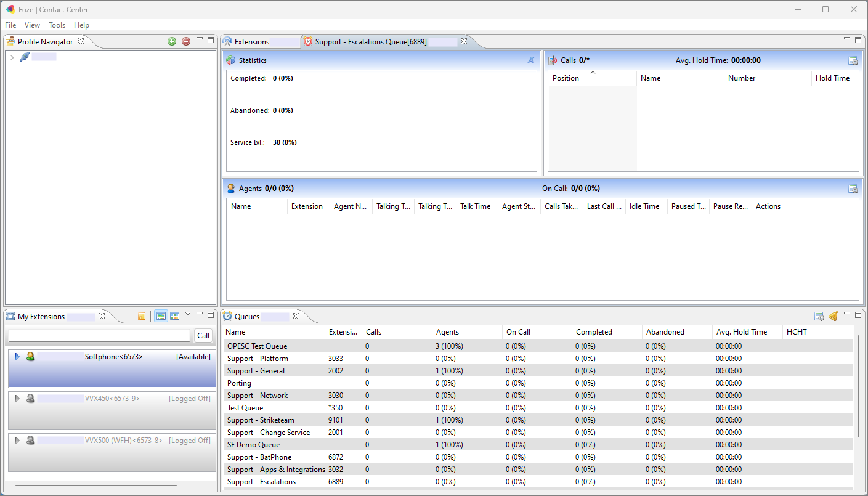Click the red remove profile icon
This screenshot has width=868, height=496.
[x=186, y=41]
